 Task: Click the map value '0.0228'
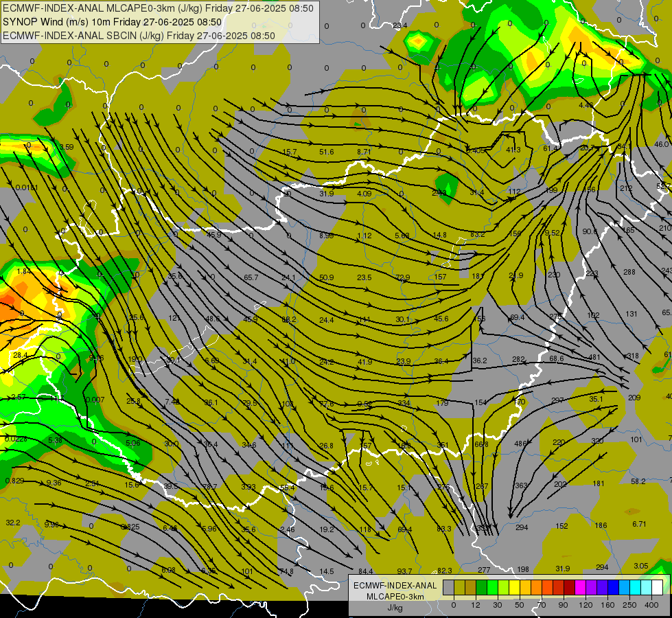(x=16, y=439)
